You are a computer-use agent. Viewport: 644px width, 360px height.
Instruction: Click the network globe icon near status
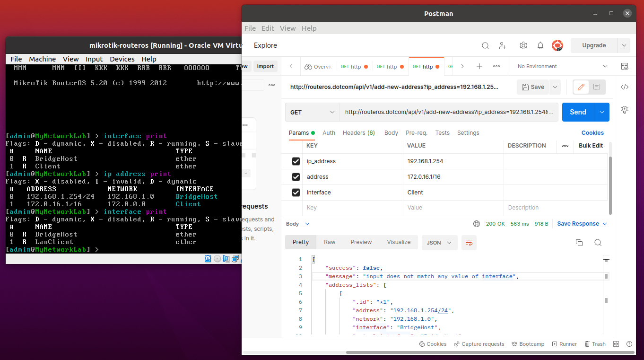(477, 224)
